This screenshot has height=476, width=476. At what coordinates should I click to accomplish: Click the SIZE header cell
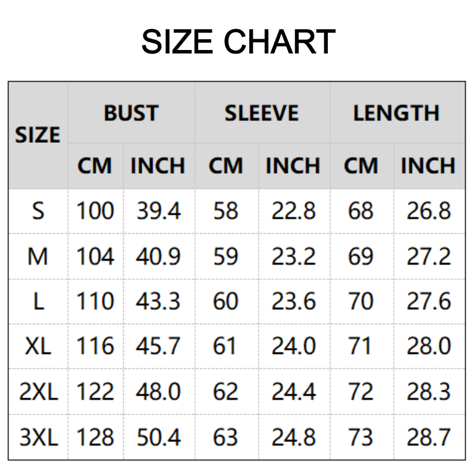coord(37,136)
